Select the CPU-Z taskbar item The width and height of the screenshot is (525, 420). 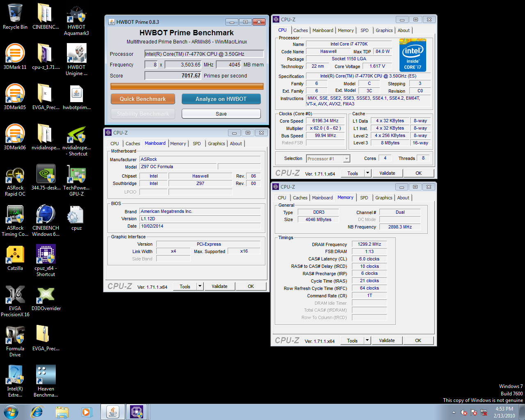point(137,412)
